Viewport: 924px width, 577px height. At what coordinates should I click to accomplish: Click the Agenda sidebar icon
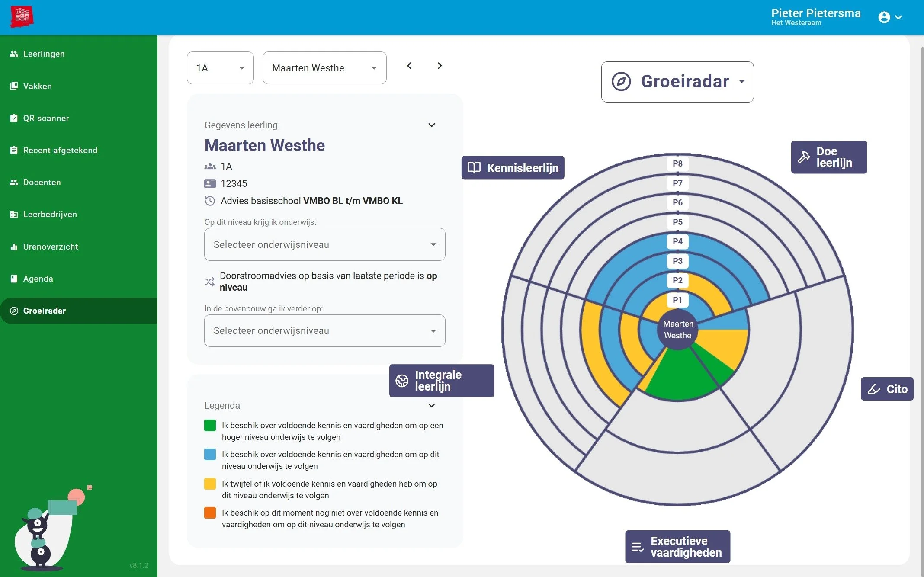click(14, 279)
